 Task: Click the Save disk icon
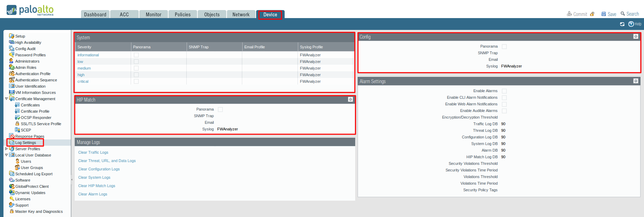click(604, 14)
